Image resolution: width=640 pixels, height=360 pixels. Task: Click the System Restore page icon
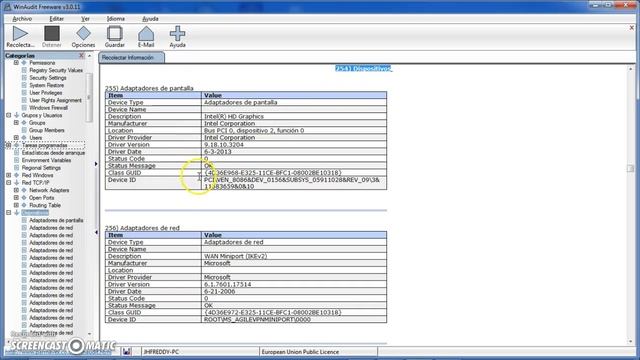tap(24, 85)
